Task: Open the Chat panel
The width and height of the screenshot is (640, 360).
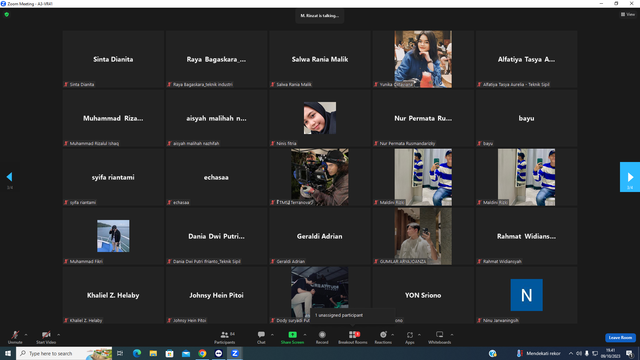Action: 261,337
